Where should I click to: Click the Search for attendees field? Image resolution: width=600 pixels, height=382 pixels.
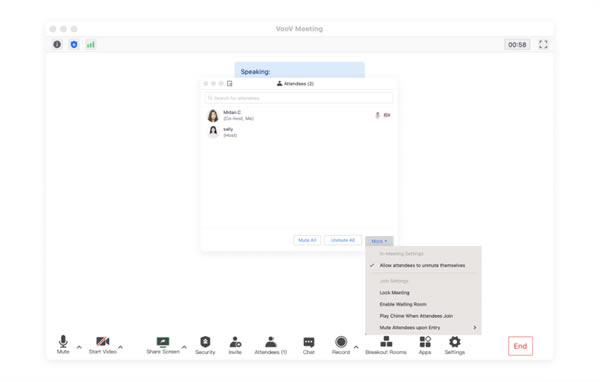click(x=298, y=98)
